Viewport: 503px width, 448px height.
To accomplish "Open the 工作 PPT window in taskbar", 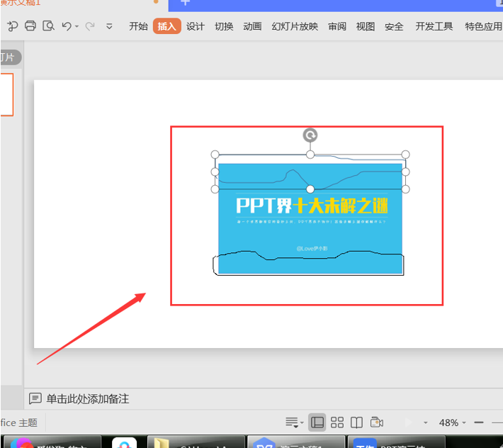I will (396, 442).
